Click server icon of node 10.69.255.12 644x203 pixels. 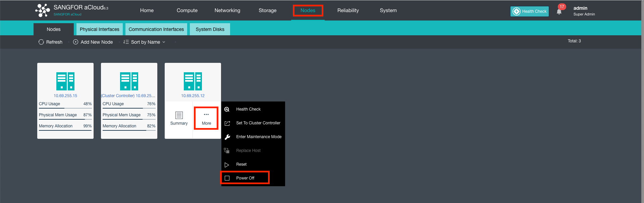tap(193, 81)
